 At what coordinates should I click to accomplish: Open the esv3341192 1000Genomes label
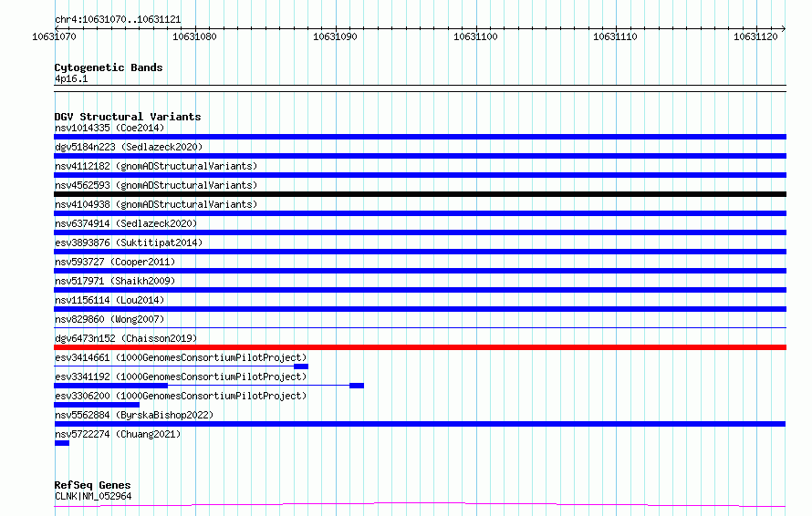181,377
